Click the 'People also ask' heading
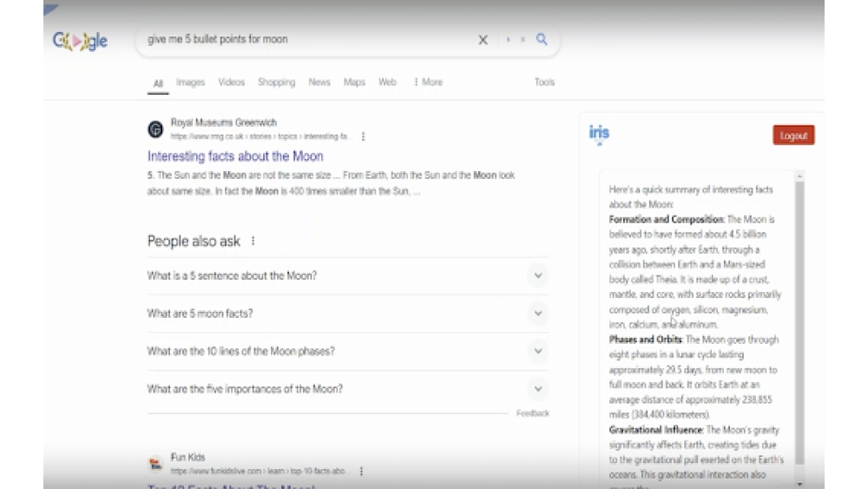 tap(194, 241)
